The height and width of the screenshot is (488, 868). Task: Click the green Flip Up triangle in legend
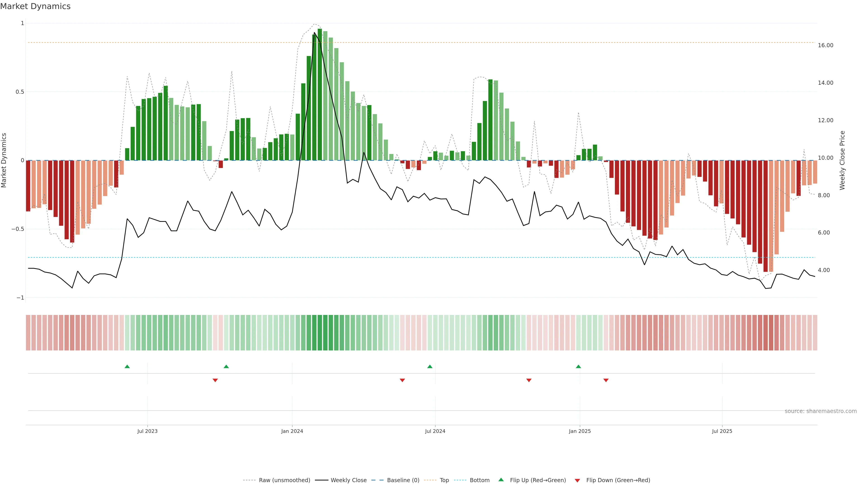tap(501, 480)
